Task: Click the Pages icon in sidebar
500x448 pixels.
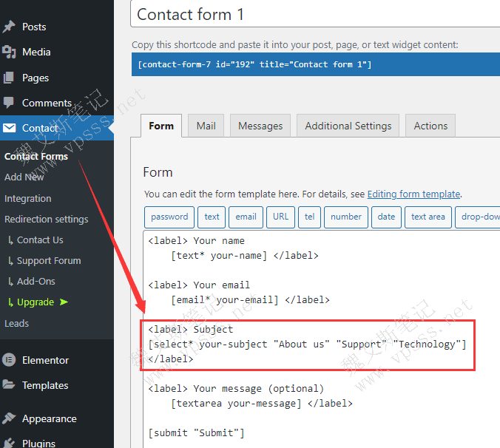Action: click(9, 78)
